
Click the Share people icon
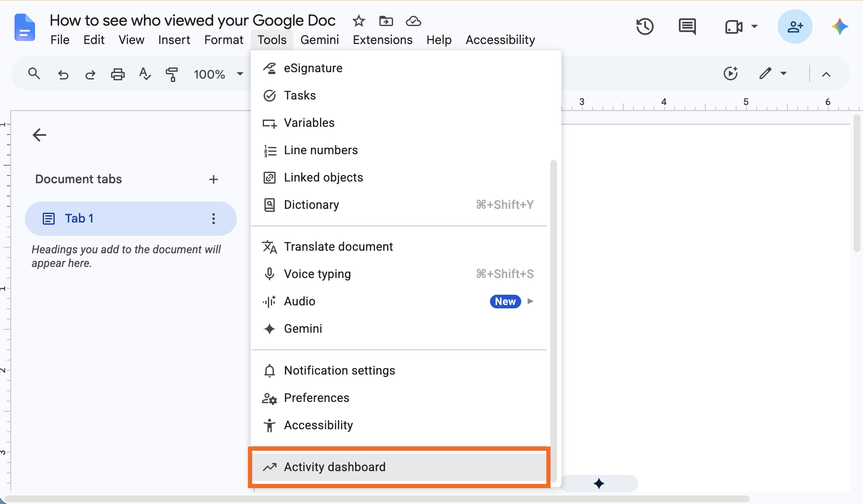pos(795,26)
